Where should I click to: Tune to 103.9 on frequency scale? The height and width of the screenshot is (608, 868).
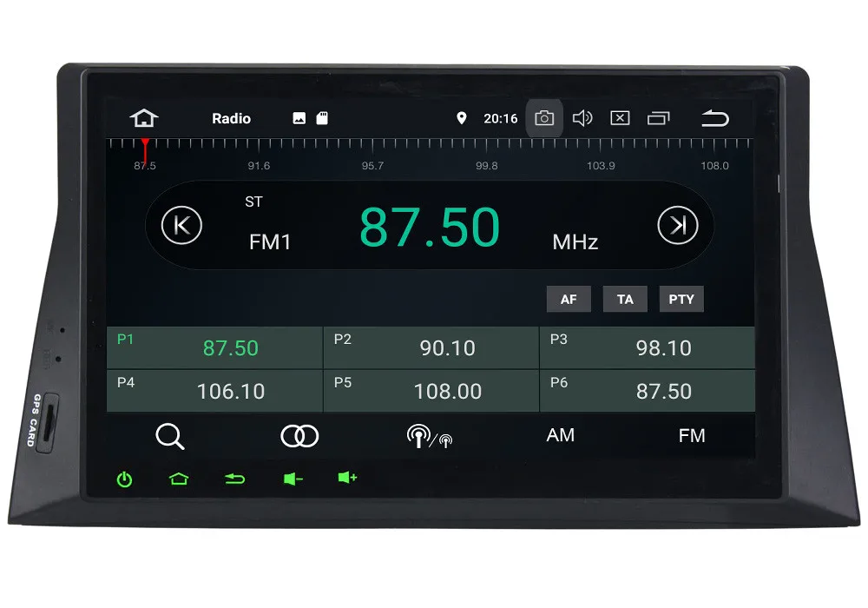601,166
